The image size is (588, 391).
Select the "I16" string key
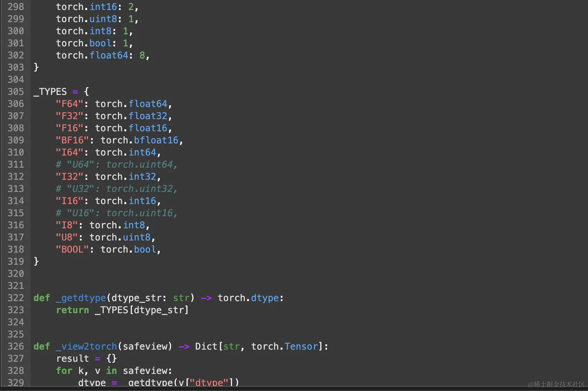coord(69,201)
